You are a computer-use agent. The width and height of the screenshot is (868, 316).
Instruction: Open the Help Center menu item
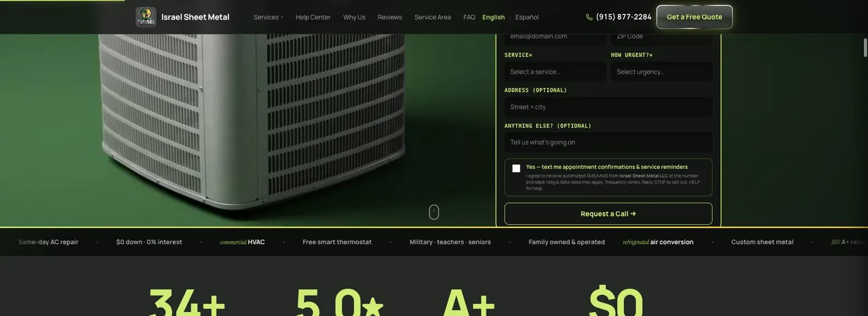(313, 17)
